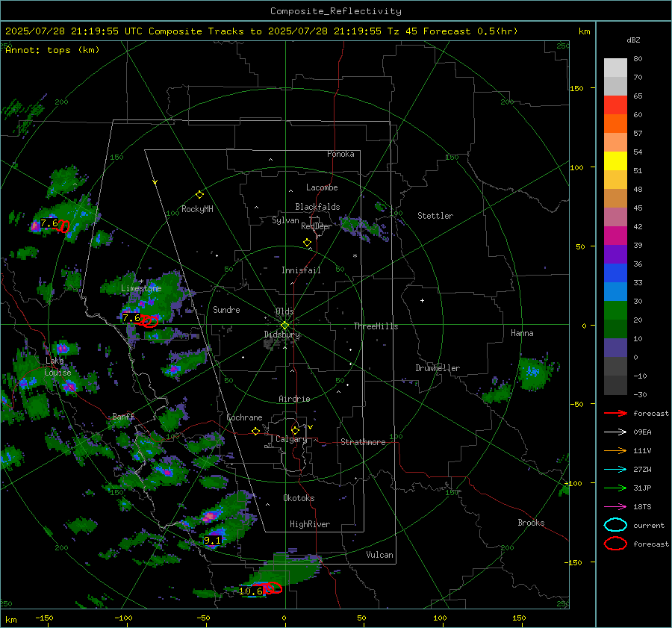Click the cyan 27ZW arrow in legend

pyautogui.click(x=615, y=470)
